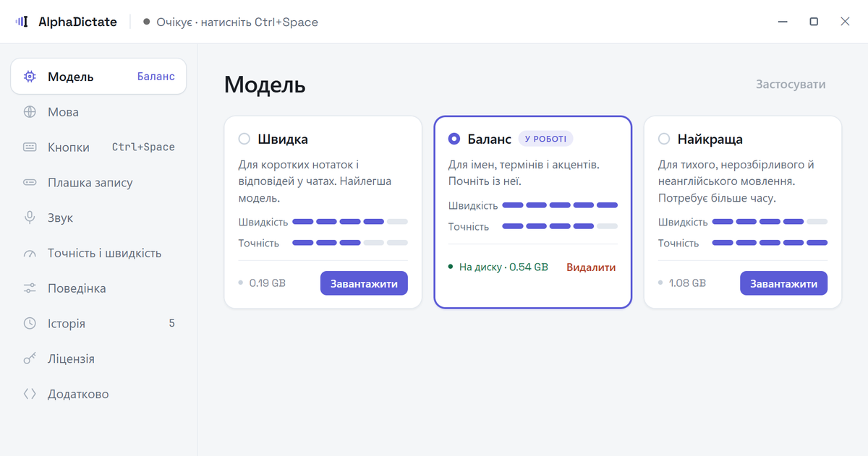Click the Точність rating bar in Найкраща card
This screenshot has height=456, width=868.
tap(770, 243)
